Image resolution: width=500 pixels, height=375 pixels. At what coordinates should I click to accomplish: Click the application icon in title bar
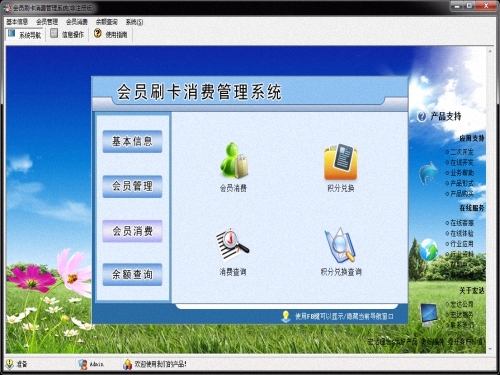(x=7, y=8)
